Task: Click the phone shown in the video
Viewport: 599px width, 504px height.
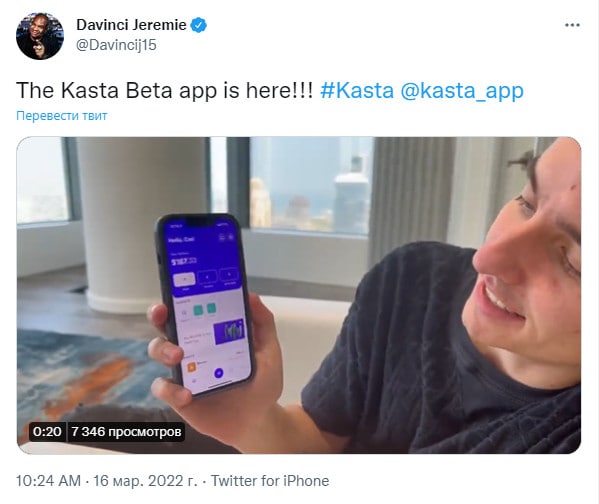Action: click(x=205, y=304)
